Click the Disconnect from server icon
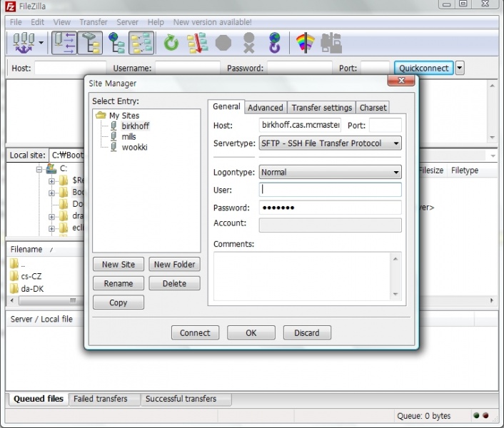 (x=249, y=44)
